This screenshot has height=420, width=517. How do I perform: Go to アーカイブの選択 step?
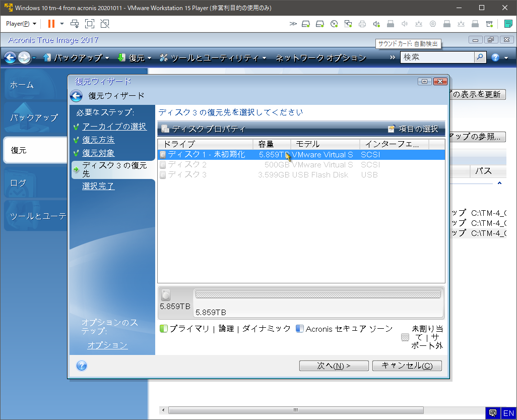[x=114, y=127]
